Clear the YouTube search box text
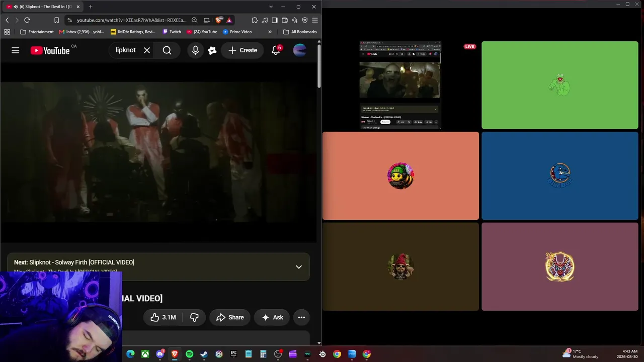Screen dimensions: 644x362 pos(147,50)
